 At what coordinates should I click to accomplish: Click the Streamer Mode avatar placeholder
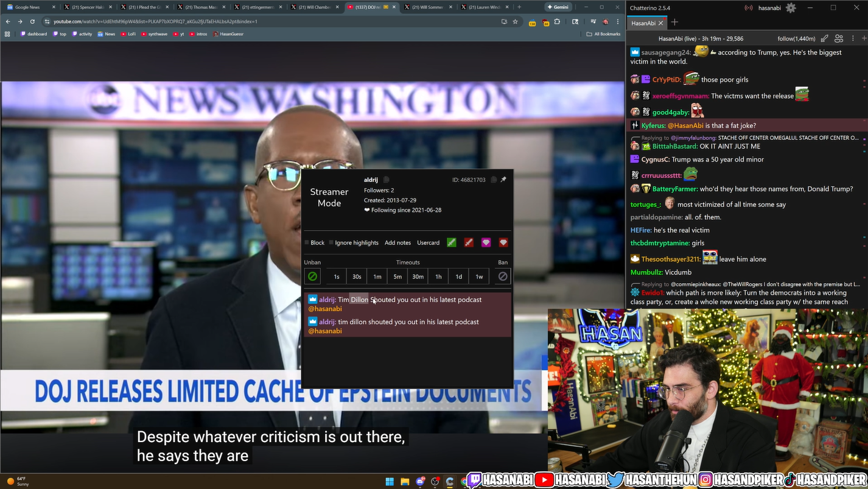point(329,197)
